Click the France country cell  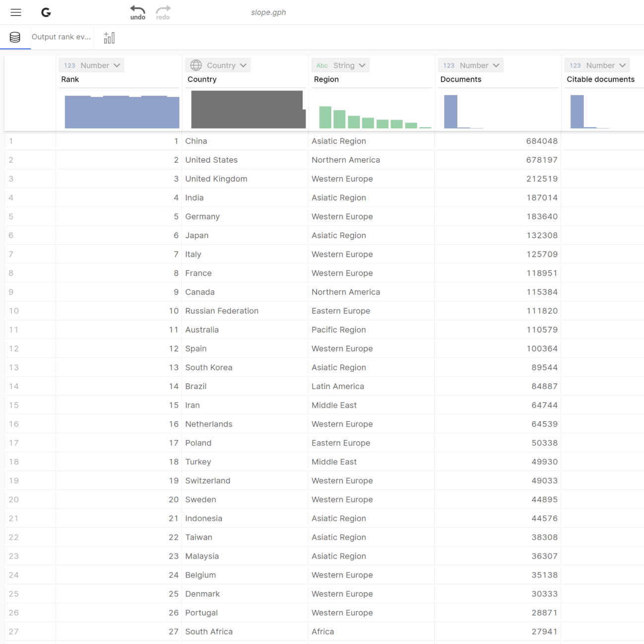[x=245, y=273]
